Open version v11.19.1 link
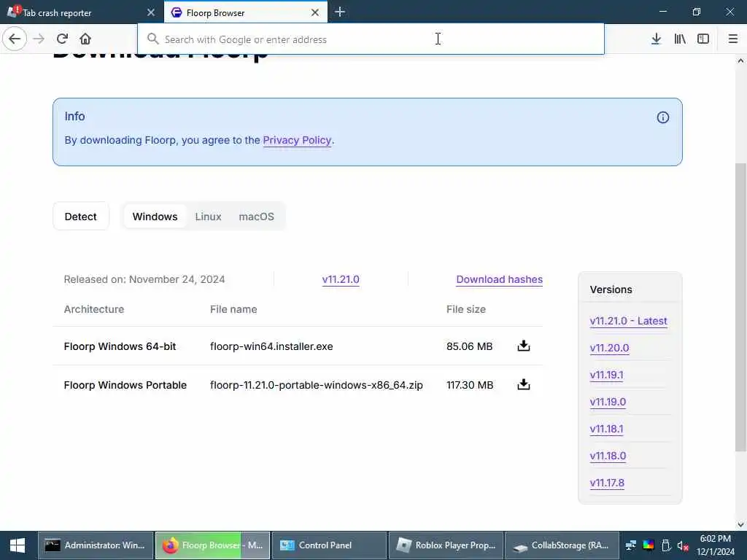 click(606, 375)
